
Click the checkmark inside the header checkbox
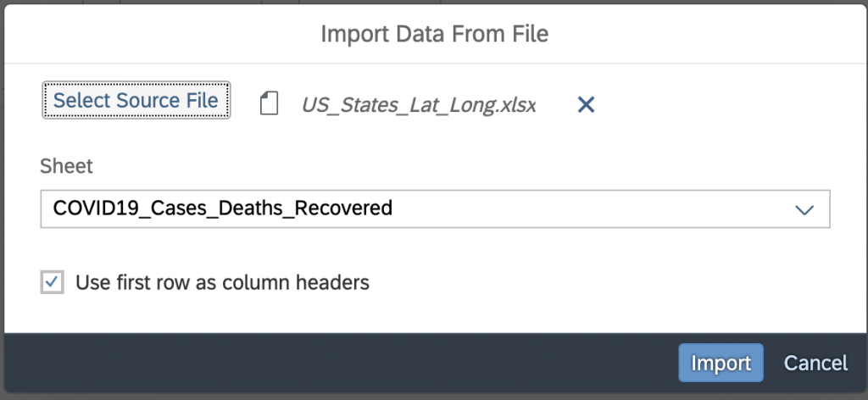click(x=52, y=282)
